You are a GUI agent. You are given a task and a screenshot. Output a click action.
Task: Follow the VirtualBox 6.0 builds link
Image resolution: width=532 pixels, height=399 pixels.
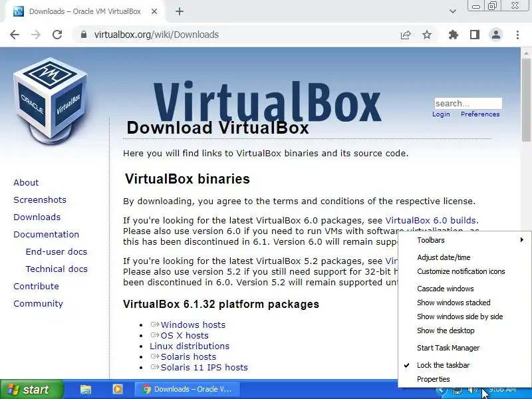[430, 221]
